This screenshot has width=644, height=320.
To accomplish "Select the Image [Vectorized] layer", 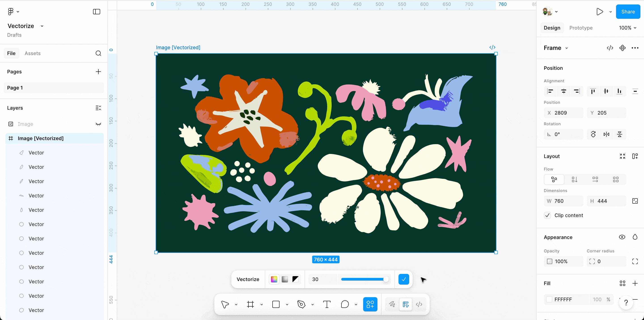I will pyautogui.click(x=41, y=138).
